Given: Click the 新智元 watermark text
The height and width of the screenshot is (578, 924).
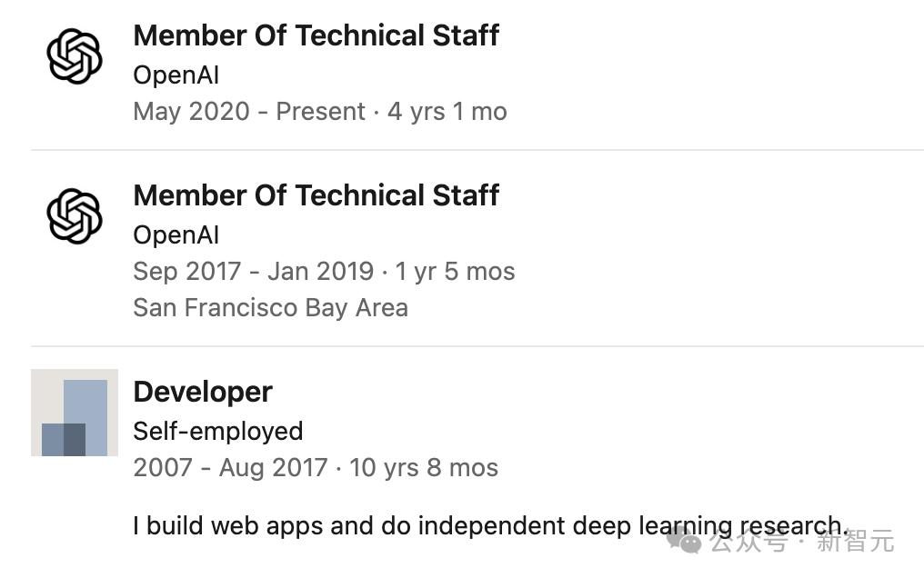Looking at the screenshot, I should tap(856, 541).
